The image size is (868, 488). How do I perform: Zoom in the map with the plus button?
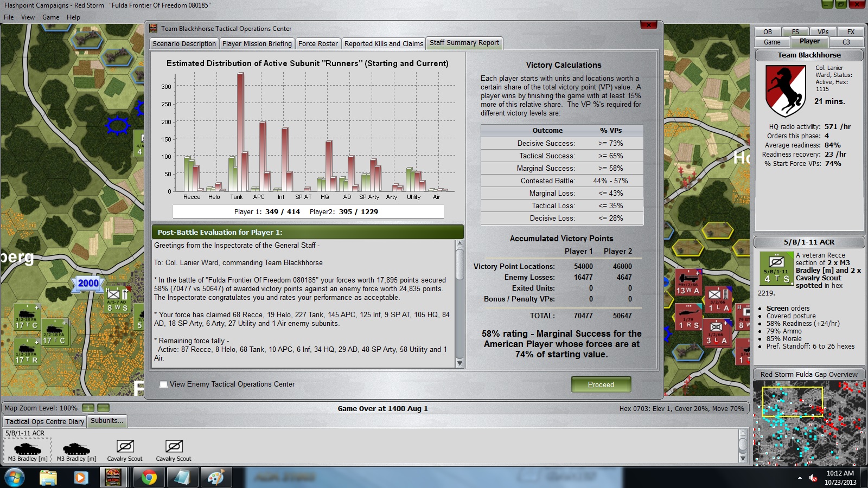click(x=88, y=408)
